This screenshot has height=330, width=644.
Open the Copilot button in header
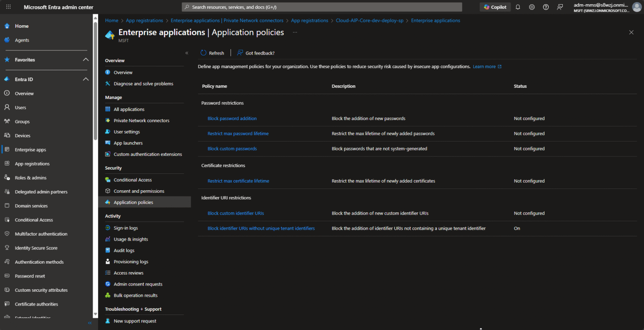(495, 7)
